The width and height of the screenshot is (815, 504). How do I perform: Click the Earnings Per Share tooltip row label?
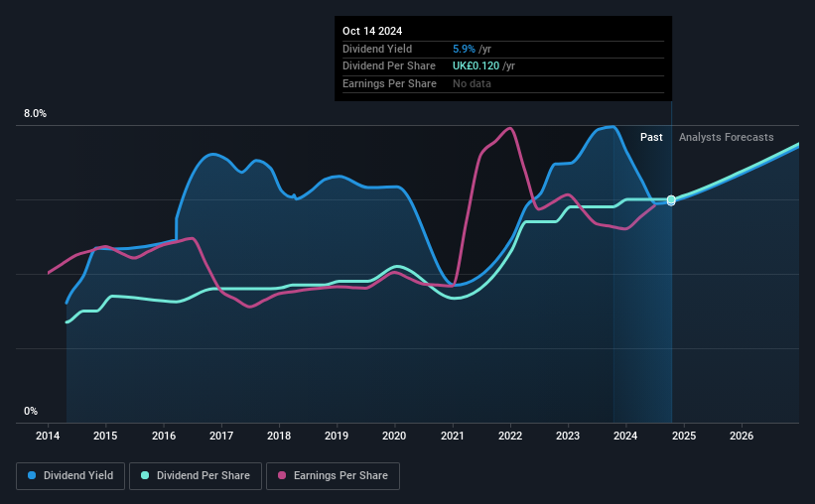pyautogui.click(x=389, y=83)
